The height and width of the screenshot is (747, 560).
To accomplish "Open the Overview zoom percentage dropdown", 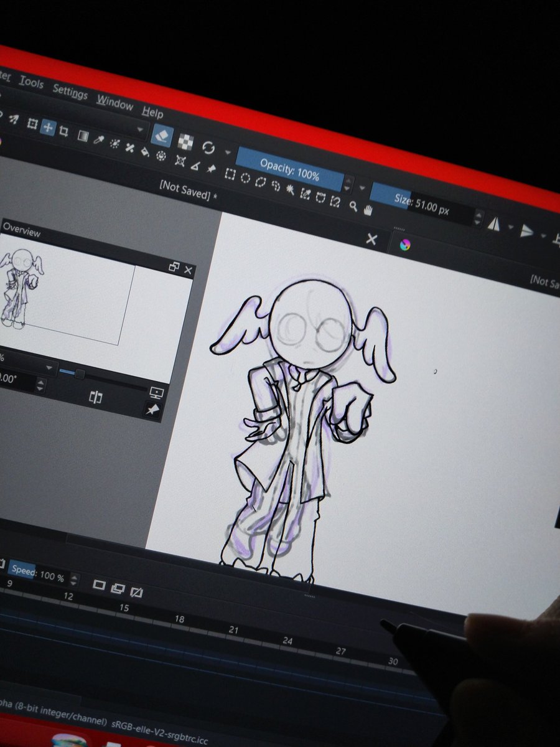I will coord(49,367).
